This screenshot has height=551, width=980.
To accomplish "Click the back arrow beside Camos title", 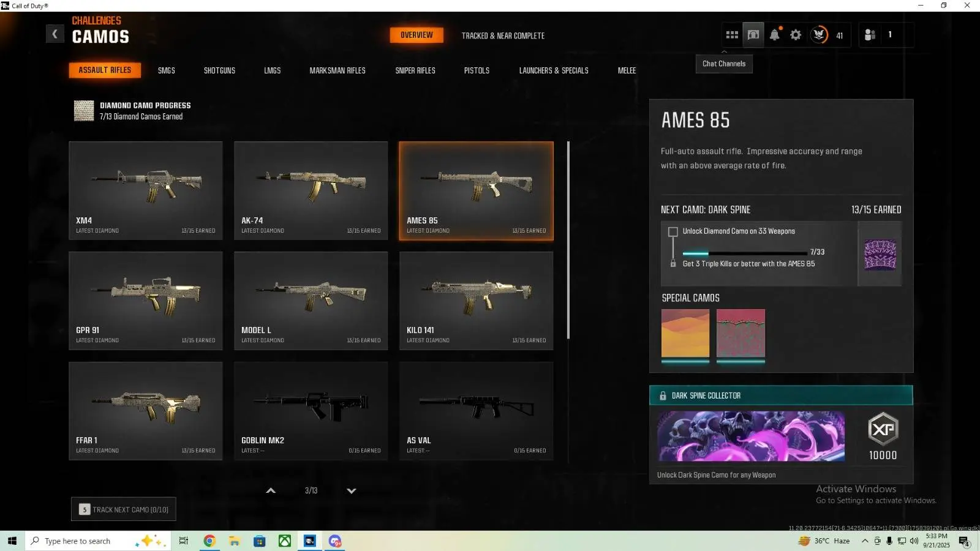I will pos(55,34).
